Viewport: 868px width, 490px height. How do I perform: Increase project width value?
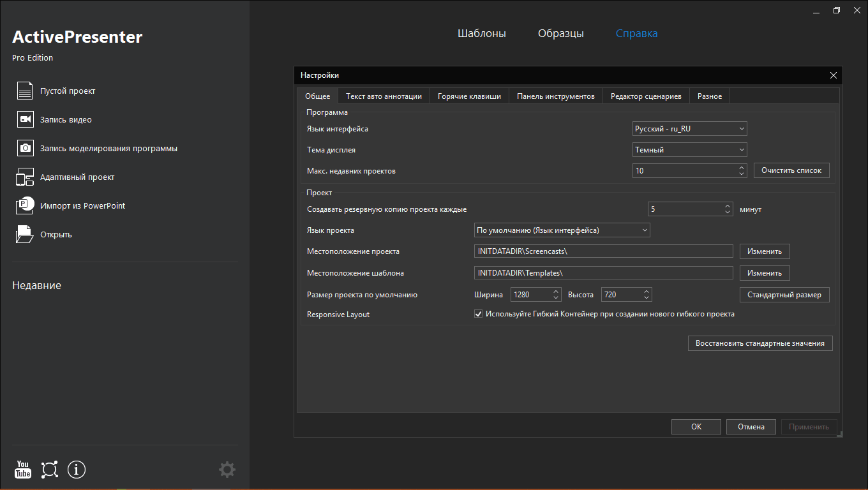click(557, 291)
